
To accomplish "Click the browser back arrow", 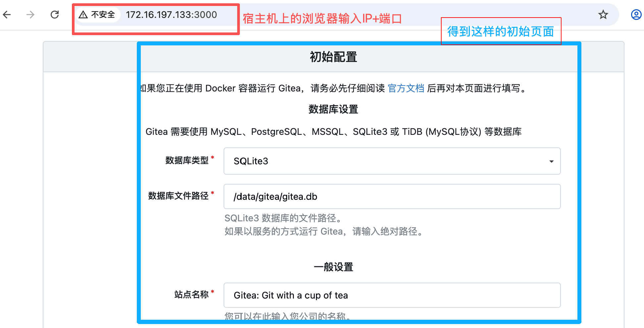I will coord(7,15).
